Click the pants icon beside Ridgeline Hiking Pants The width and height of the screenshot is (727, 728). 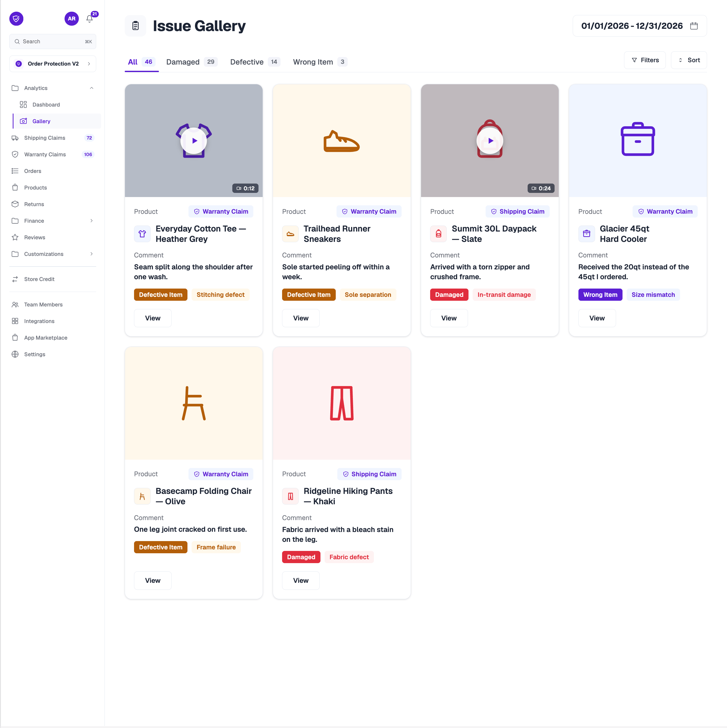290,496
